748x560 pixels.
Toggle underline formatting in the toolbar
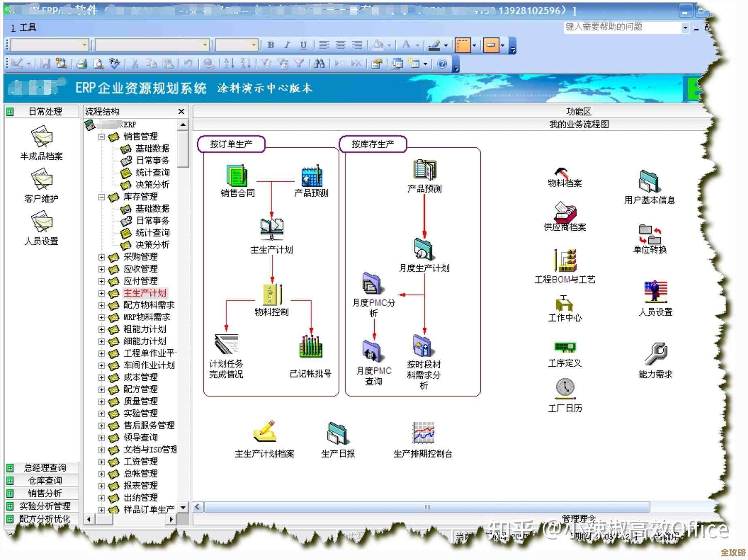(x=303, y=45)
